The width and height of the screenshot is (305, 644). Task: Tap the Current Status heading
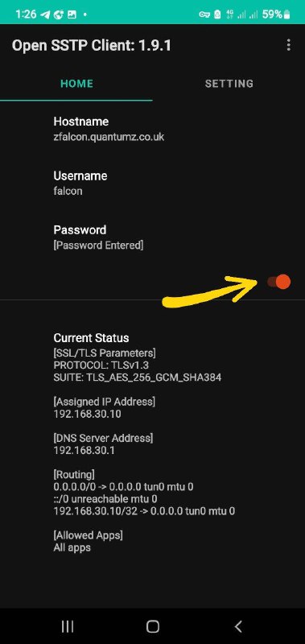pos(91,338)
